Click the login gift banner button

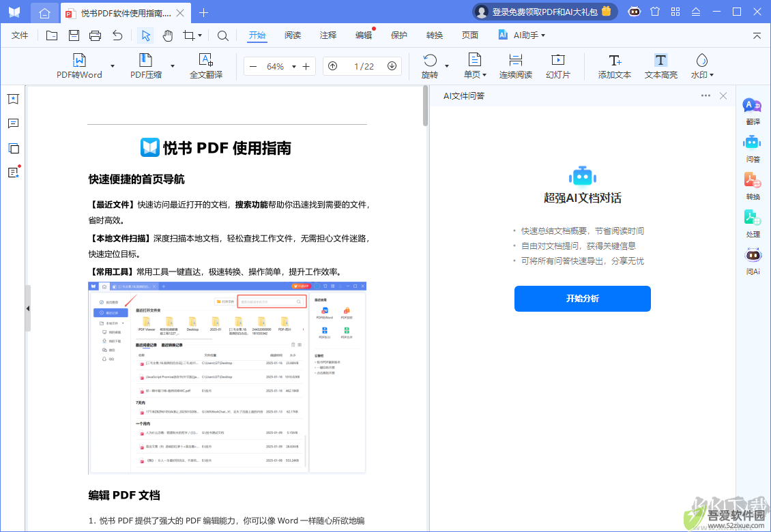coord(544,12)
